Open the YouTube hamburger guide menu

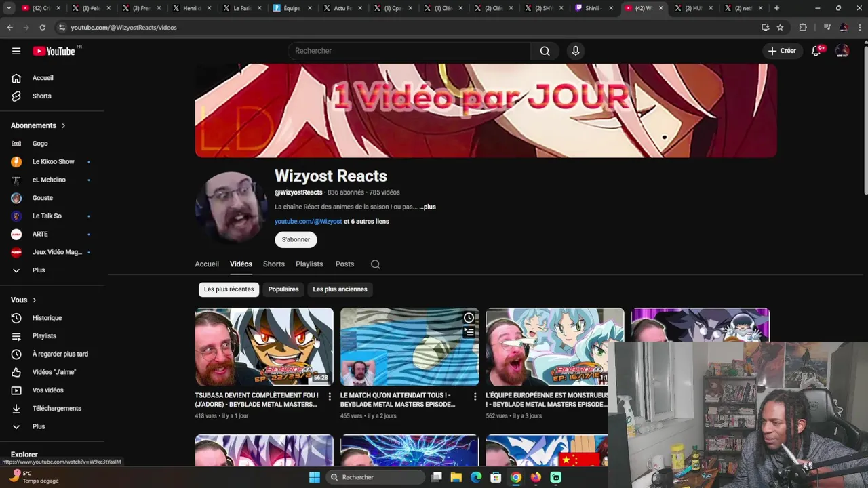16,51
